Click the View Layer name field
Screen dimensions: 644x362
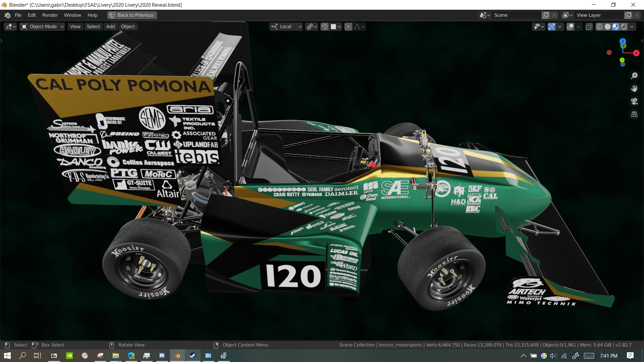599,15
